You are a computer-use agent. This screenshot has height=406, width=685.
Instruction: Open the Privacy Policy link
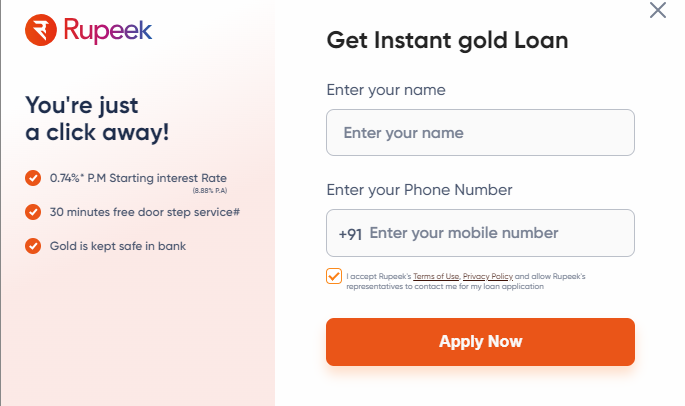pos(488,276)
